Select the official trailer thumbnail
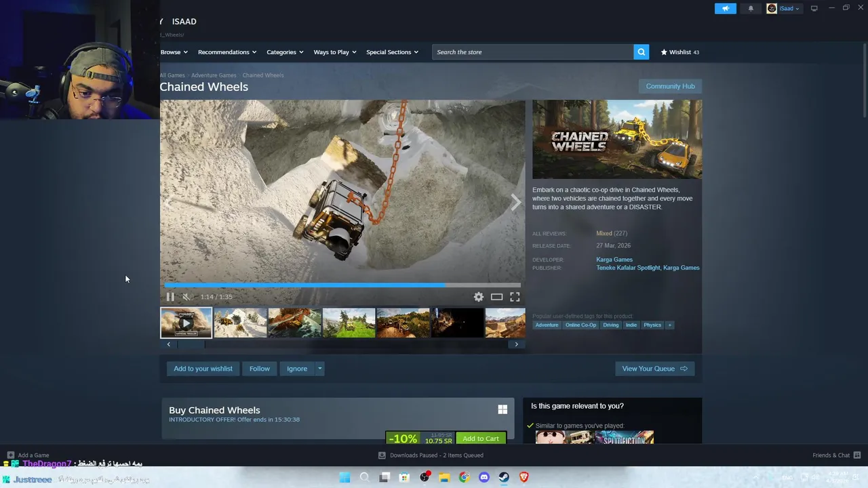Viewport: 868px width, 488px height. (x=186, y=323)
